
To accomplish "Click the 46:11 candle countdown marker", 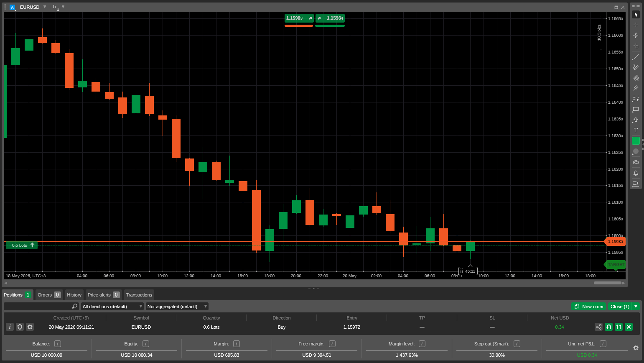I will (x=468, y=271).
